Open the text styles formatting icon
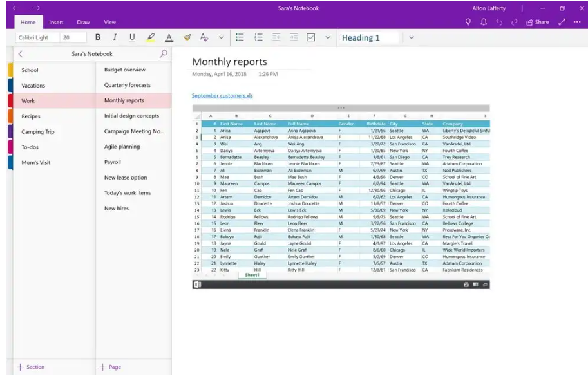Viewport: 588px width, 381px height. tap(204, 37)
